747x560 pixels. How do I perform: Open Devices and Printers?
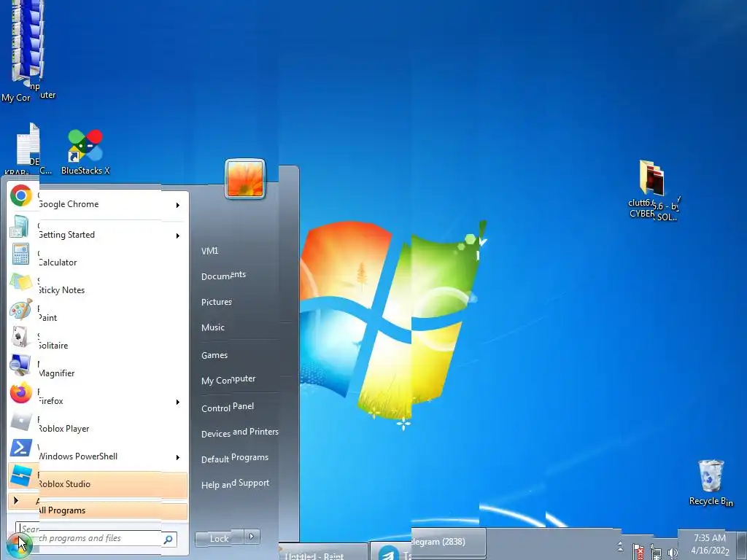tap(239, 432)
